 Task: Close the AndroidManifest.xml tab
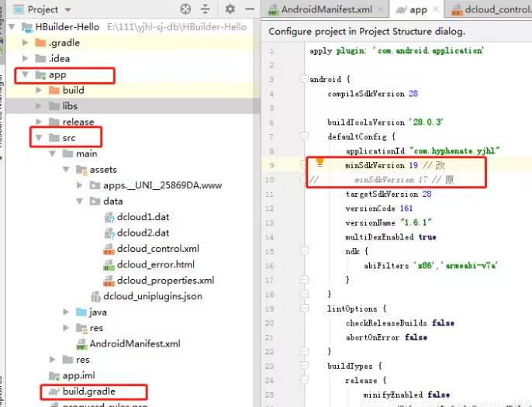tap(381, 9)
